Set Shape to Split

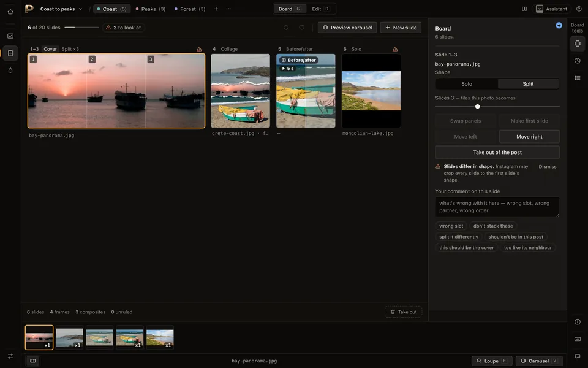(528, 84)
